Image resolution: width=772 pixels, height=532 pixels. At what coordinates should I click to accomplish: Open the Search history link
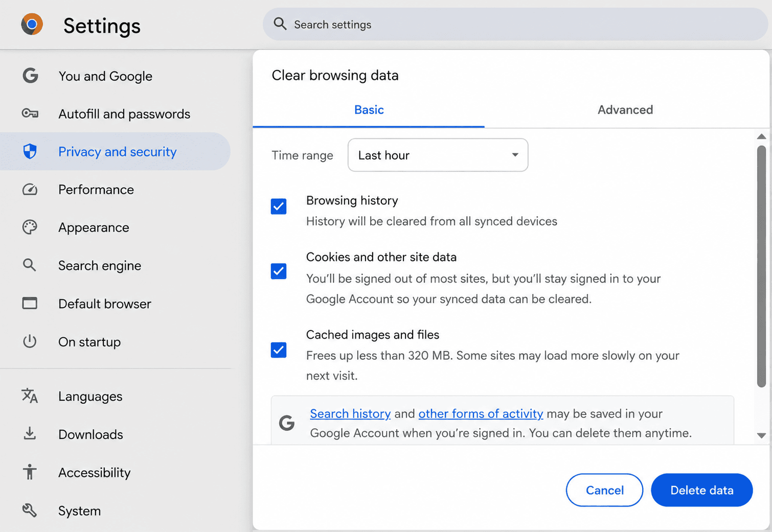point(350,413)
